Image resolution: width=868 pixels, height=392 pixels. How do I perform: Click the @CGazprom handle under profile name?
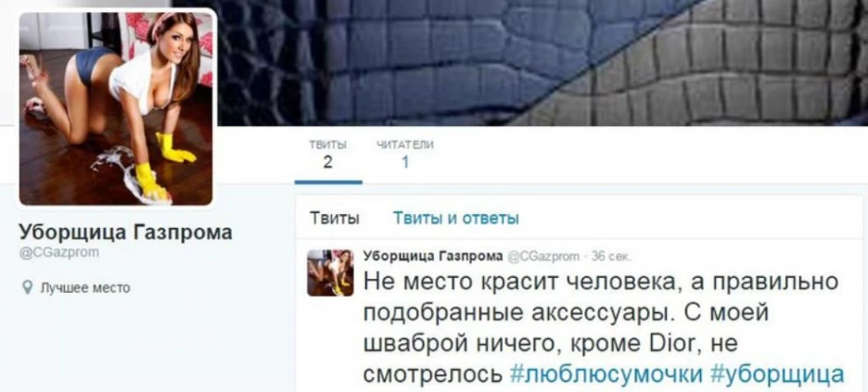coord(59,253)
